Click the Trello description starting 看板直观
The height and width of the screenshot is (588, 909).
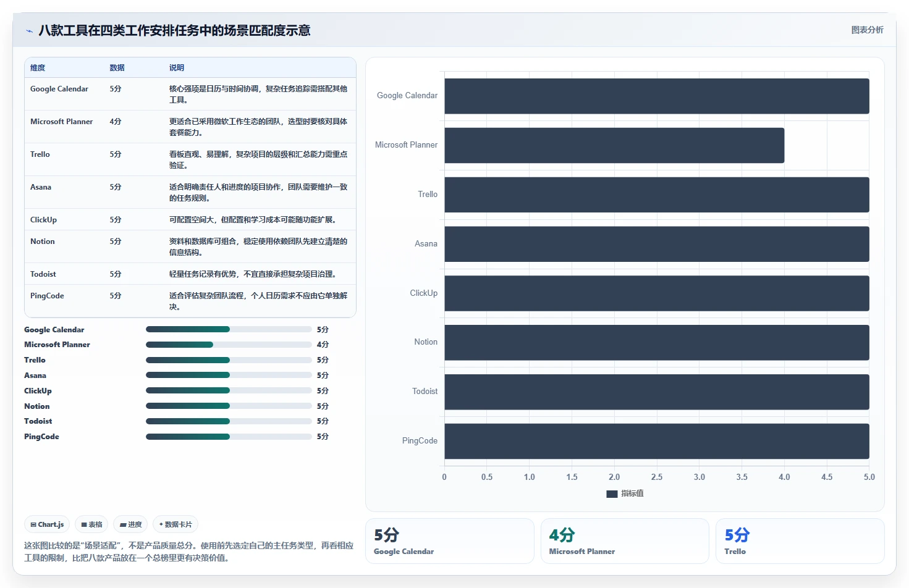(258, 160)
